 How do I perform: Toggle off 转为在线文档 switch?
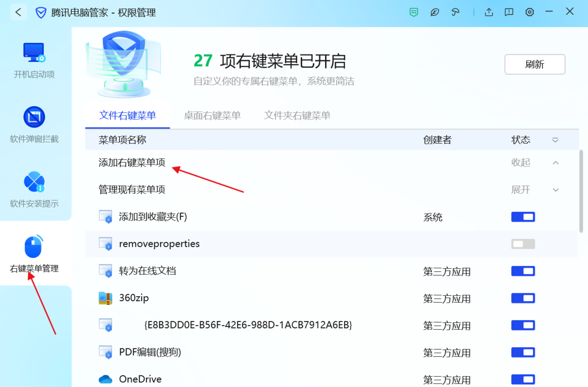pos(523,271)
